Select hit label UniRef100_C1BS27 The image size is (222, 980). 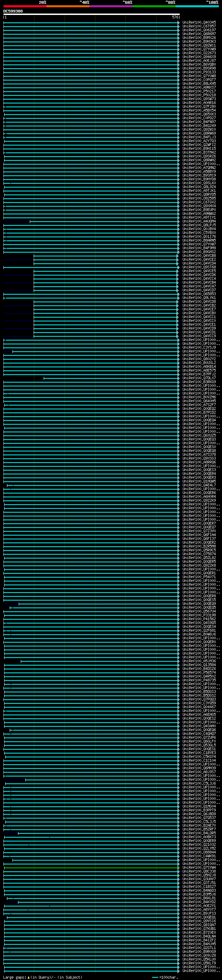[199, 886]
